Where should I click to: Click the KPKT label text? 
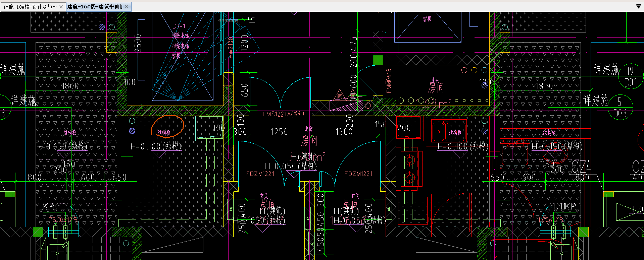click(x=53, y=206)
